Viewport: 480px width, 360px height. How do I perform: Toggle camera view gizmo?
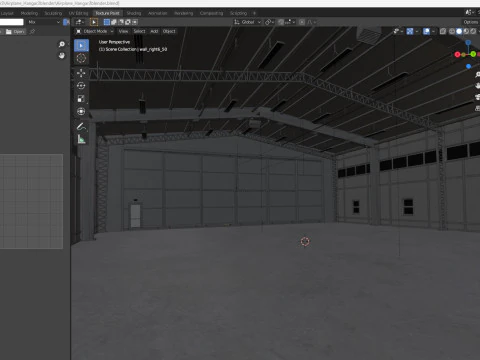477,97
